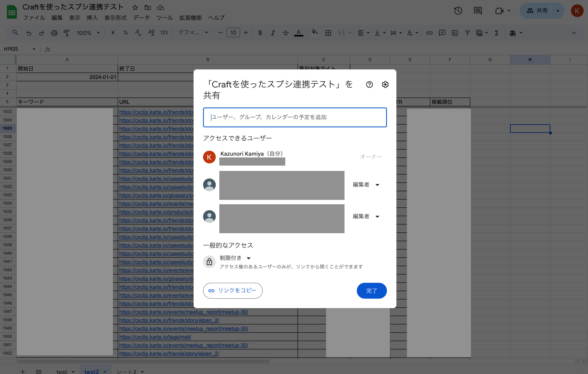
Task: Increase font size with plus
Action: click(x=246, y=33)
